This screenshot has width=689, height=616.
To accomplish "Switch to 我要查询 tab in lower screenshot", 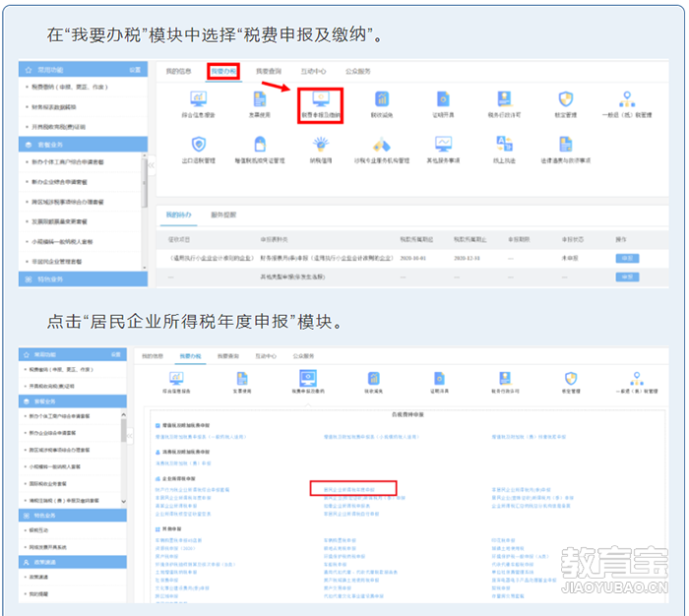I will 228,356.
